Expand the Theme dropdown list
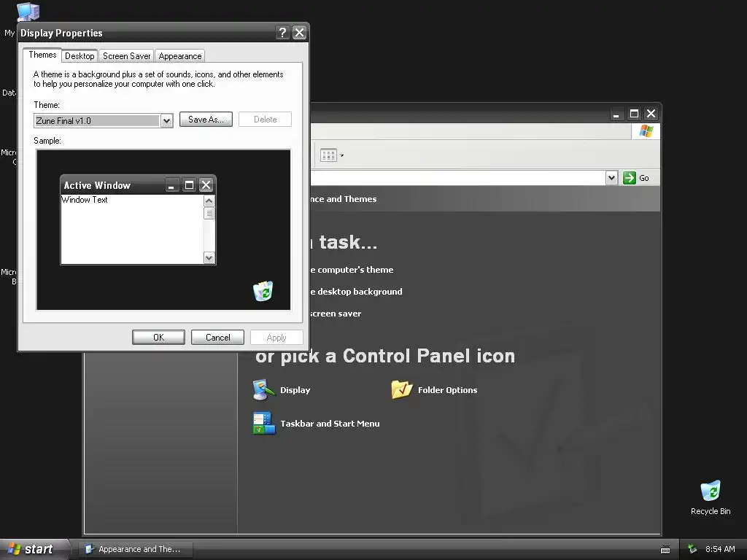This screenshot has width=747, height=560. pos(166,121)
